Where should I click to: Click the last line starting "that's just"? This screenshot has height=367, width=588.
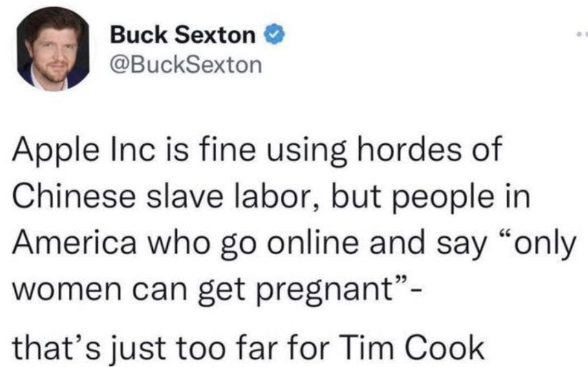click(248, 349)
